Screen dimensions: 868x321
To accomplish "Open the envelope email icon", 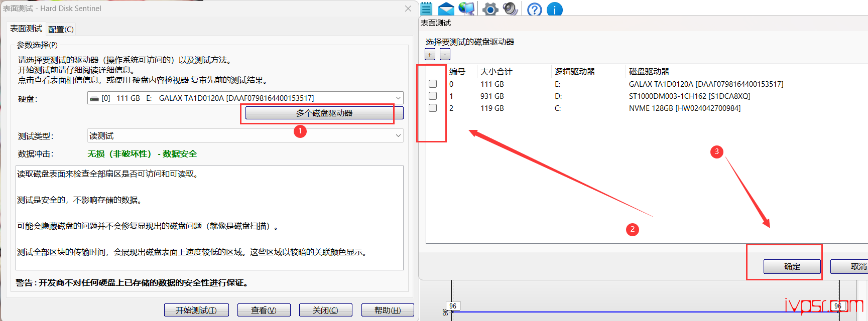I will (x=446, y=9).
